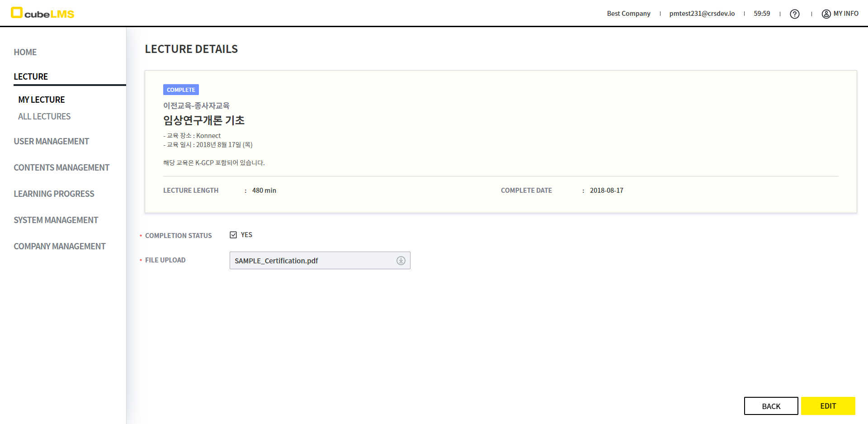Open LEARNING PROGRESS section
The height and width of the screenshot is (424, 868).
point(54,194)
